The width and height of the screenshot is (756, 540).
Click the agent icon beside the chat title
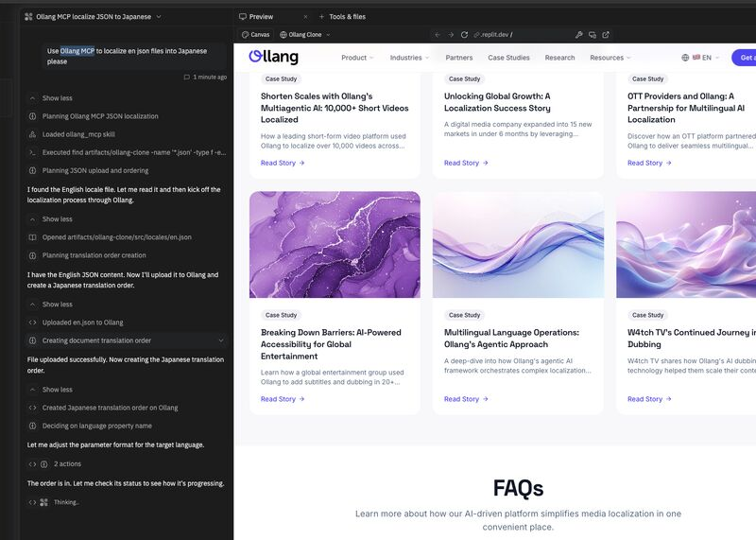coord(28,16)
